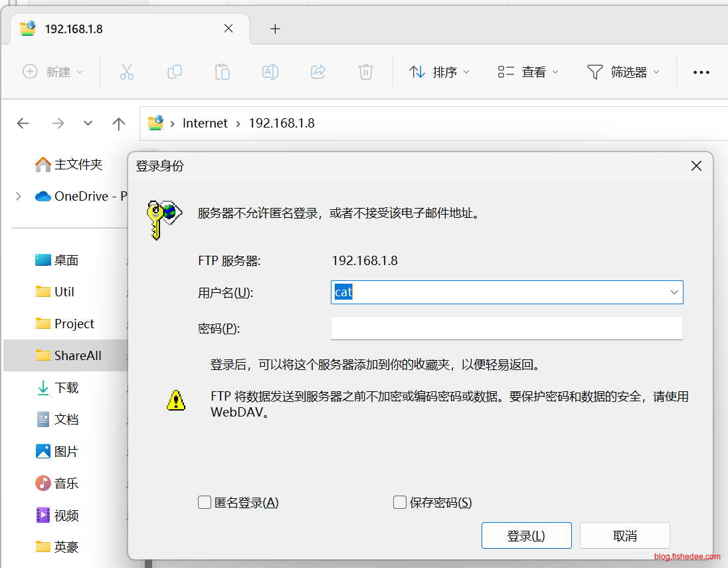Open the 筛选器 filter menu
The width and height of the screenshot is (728, 568).
click(x=623, y=72)
